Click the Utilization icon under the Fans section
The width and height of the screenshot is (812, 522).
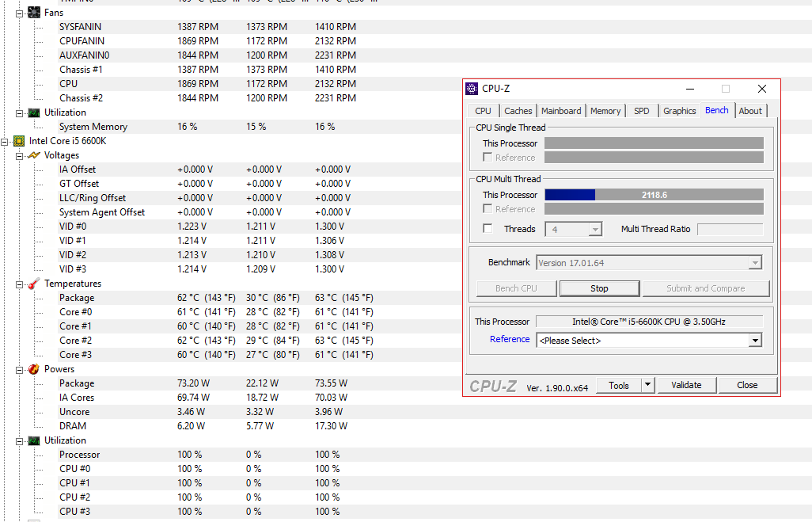[34, 112]
